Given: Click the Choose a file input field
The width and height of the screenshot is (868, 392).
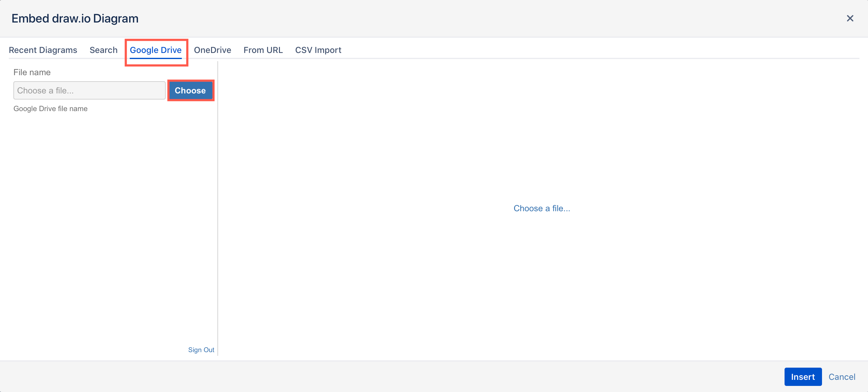Looking at the screenshot, I should [x=89, y=90].
